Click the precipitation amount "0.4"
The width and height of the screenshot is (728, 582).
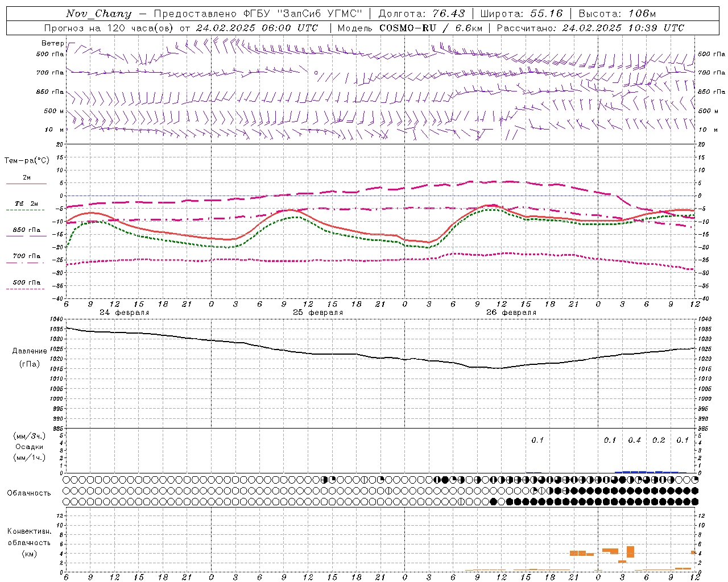coord(634,440)
